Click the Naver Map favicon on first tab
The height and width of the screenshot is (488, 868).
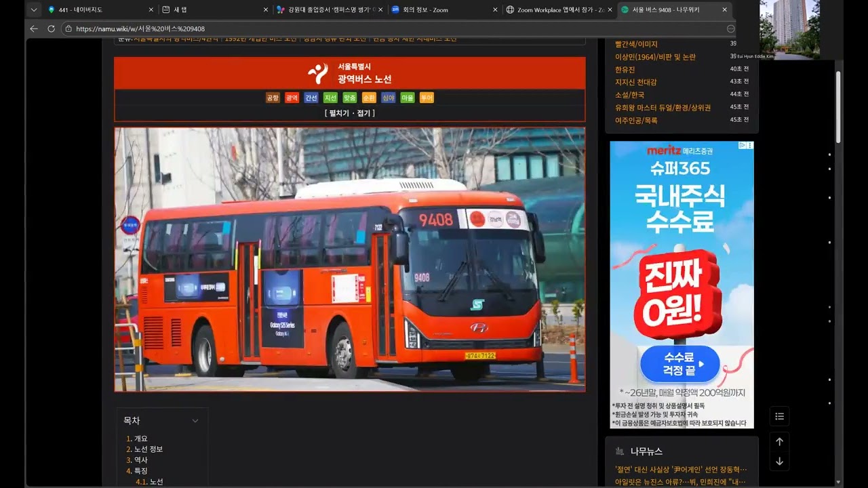[52, 9]
